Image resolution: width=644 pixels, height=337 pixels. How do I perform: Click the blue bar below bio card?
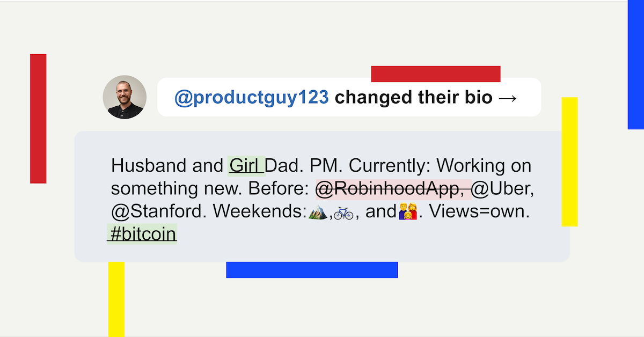tap(312, 270)
